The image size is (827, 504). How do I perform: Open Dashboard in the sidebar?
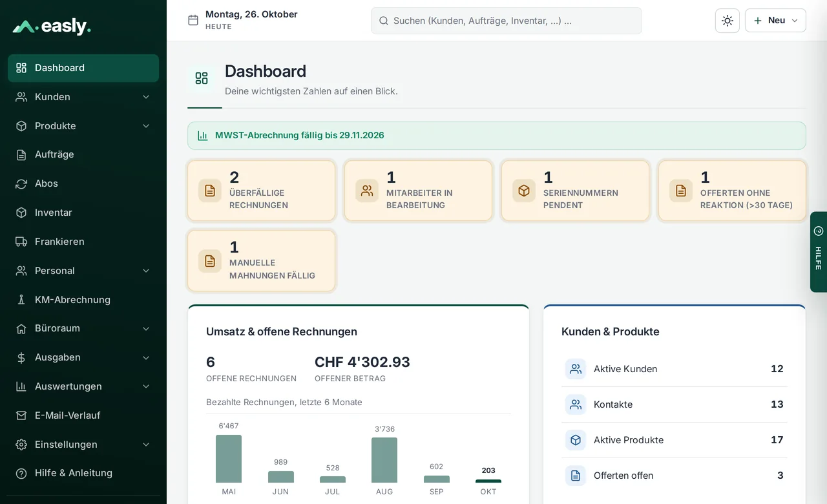tap(83, 68)
